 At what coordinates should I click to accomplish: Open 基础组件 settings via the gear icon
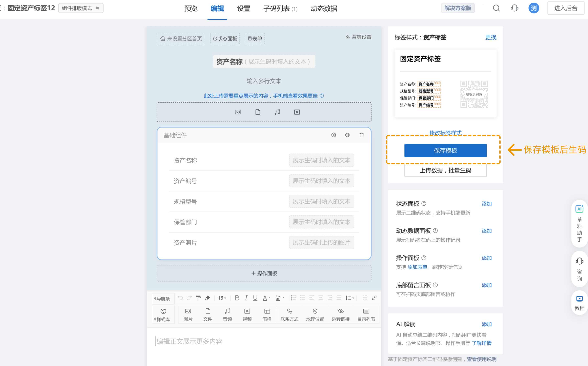334,135
